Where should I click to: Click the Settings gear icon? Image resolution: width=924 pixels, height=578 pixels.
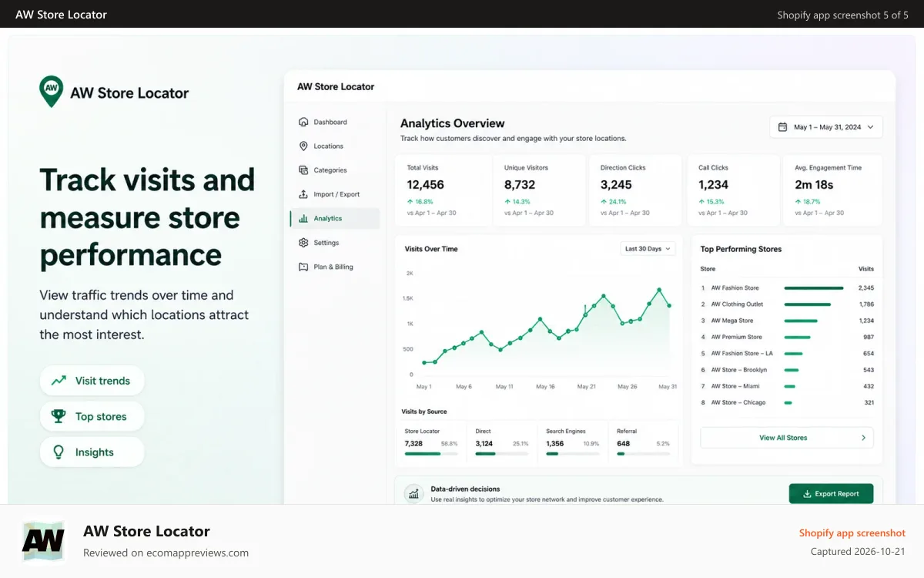tap(303, 243)
